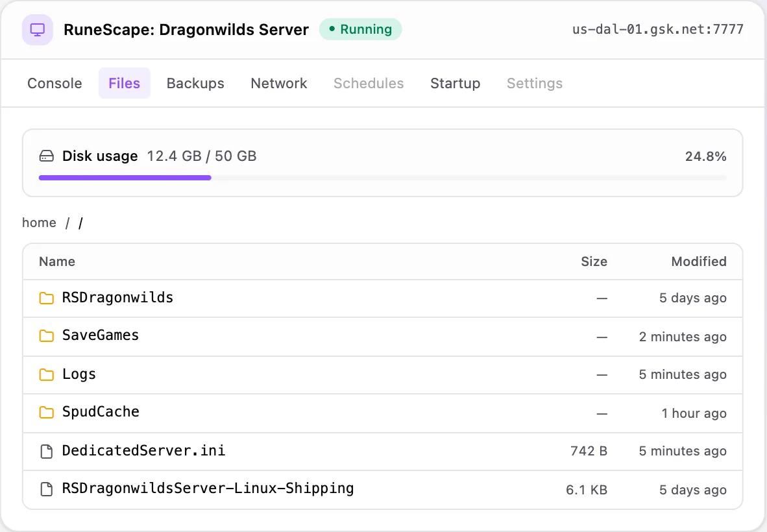Click the Name column header
The width and height of the screenshot is (767, 532).
click(x=57, y=261)
